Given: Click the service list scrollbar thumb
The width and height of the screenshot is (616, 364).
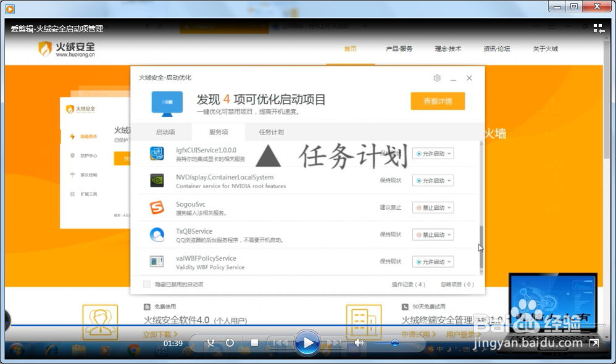Looking at the screenshot, I should coord(481,247).
